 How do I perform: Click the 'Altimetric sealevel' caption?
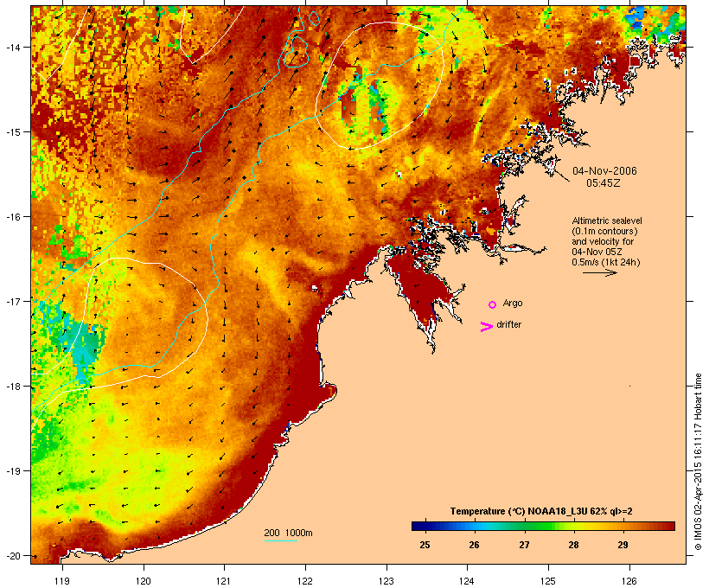pos(607,220)
